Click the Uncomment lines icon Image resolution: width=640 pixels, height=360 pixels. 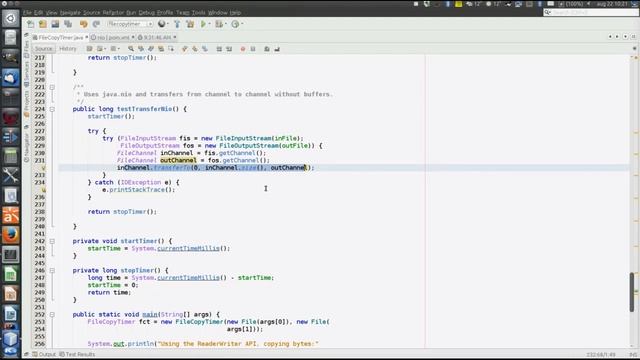click(277, 49)
